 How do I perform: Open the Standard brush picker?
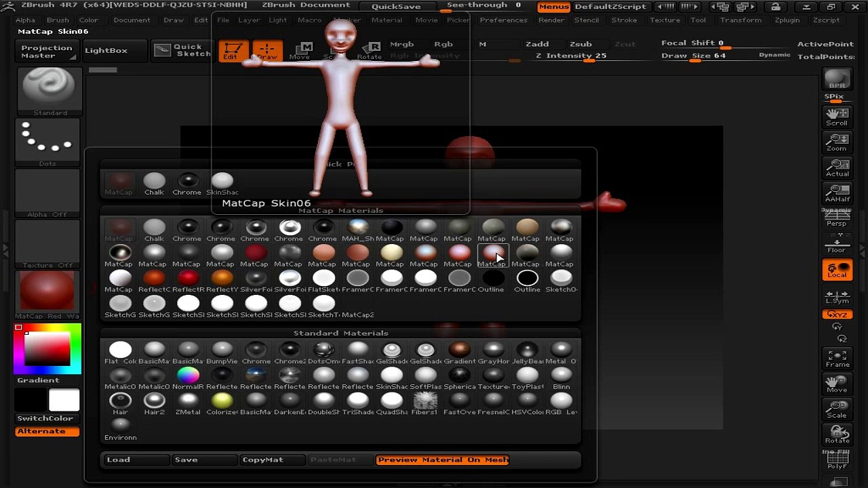(48, 91)
